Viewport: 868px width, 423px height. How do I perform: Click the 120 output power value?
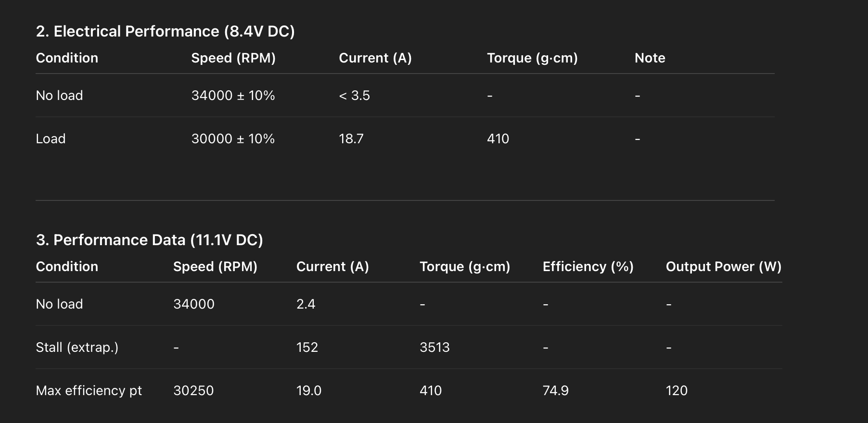tap(677, 391)
